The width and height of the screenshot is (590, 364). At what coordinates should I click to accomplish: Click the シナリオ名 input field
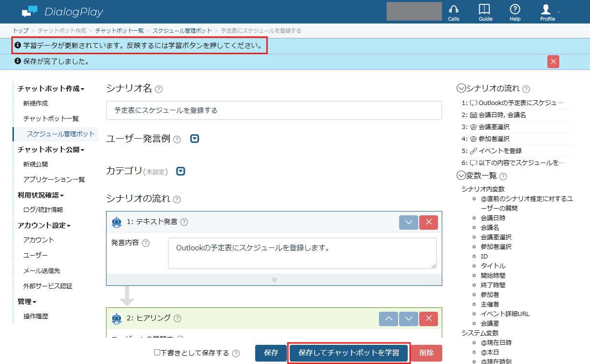tap(274, 110)
